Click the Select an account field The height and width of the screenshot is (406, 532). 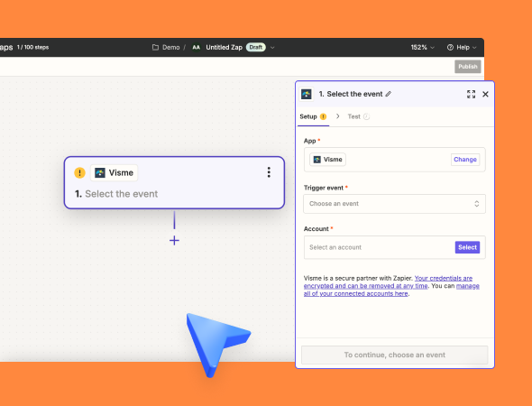click(395, 247)
